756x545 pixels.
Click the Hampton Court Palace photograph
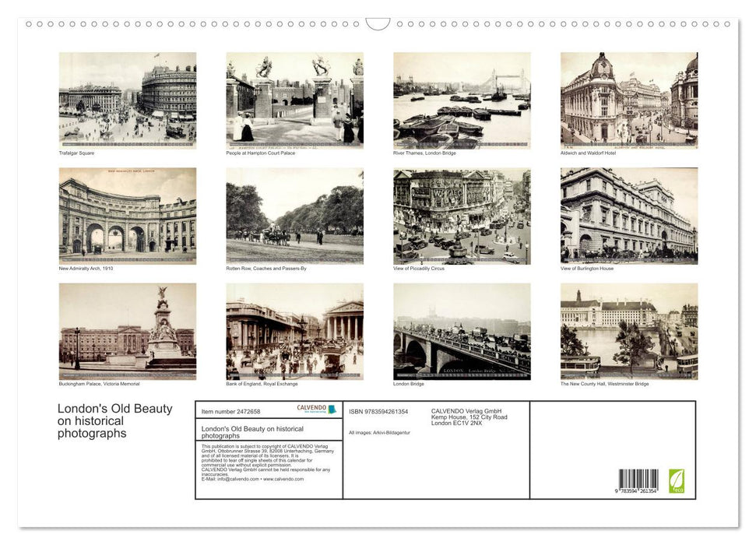[294, 100]
